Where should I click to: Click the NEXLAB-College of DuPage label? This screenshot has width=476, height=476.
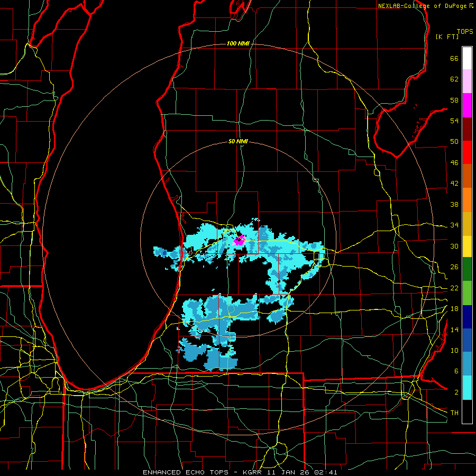[422, 6]
